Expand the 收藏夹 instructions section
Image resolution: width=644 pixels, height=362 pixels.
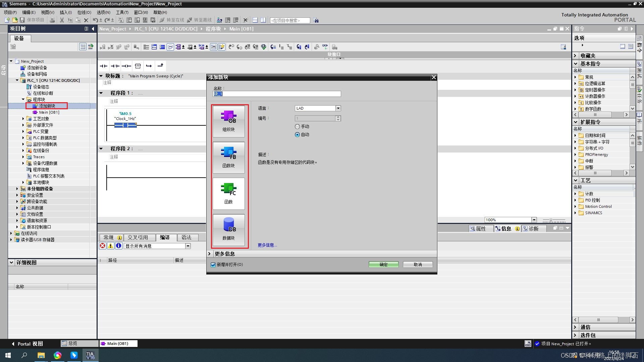pyautogui.click(x=575, y=56)
